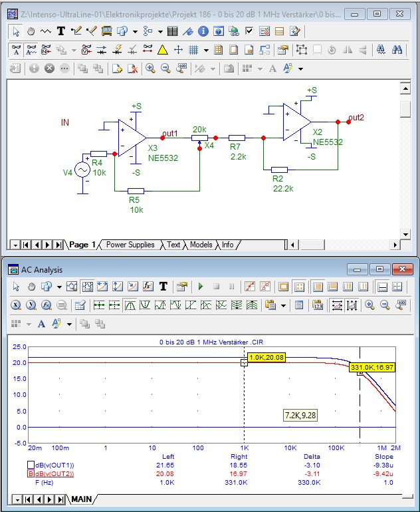Zoom in on the schematic with magnifier plus
Screen dimensions: 420x512
coord(150,68)
